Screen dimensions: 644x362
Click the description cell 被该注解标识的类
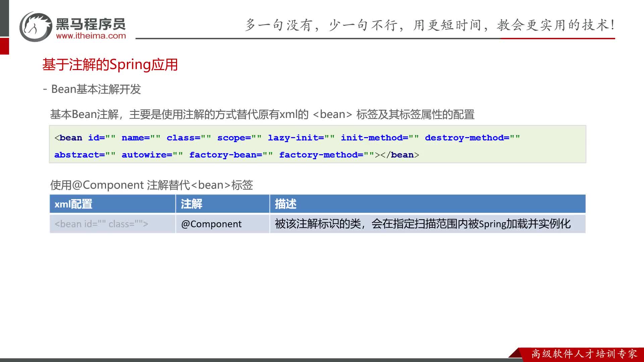[428, 224]
